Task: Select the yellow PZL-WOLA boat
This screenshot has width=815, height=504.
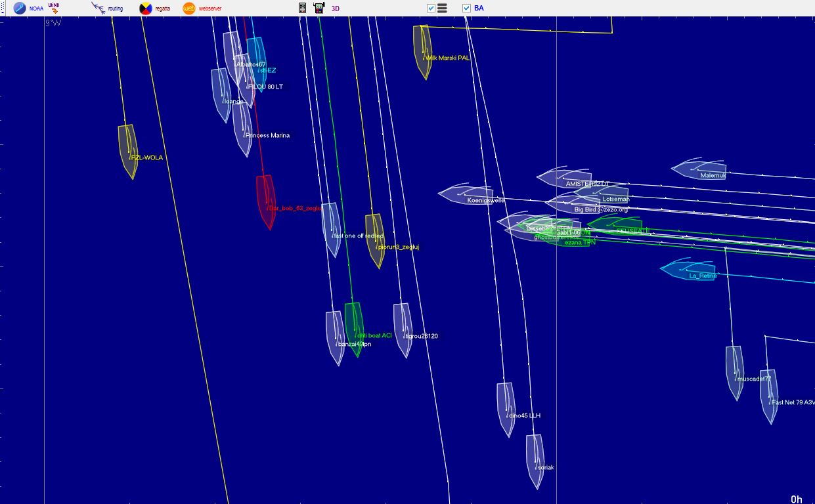Action: [129, 152]
